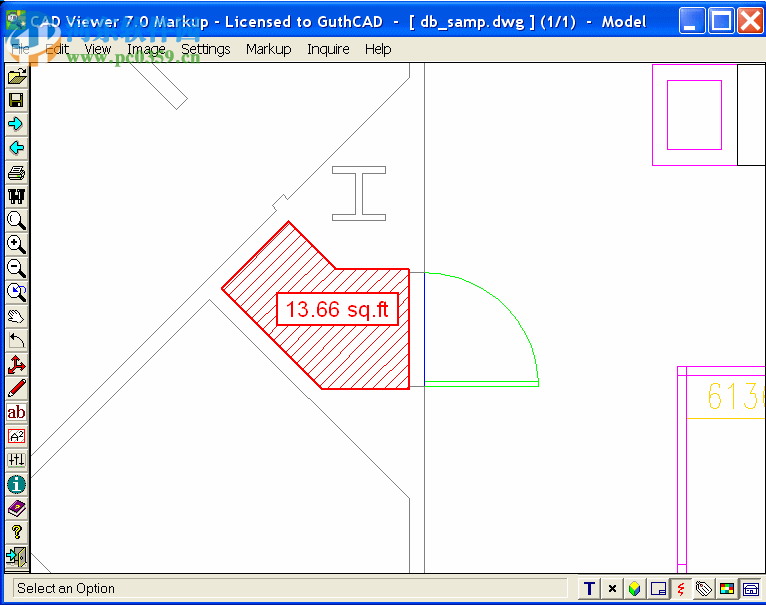Open a drawing file with the folder icon
The height and width of the screenshot is (605, 766).
pyautogui.click(x=17, y=76)
